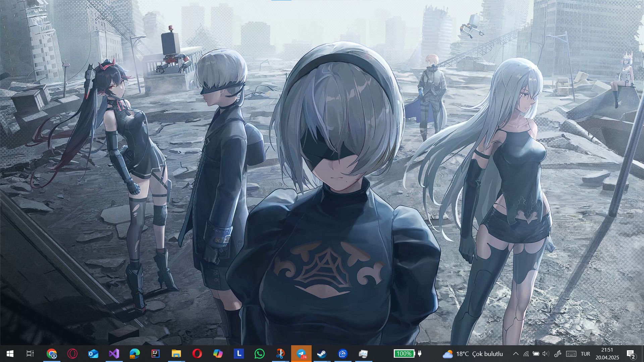Open IntelliJ IDEA taskbar icon
Screen dimensions: 644x362
click(156, 354)
